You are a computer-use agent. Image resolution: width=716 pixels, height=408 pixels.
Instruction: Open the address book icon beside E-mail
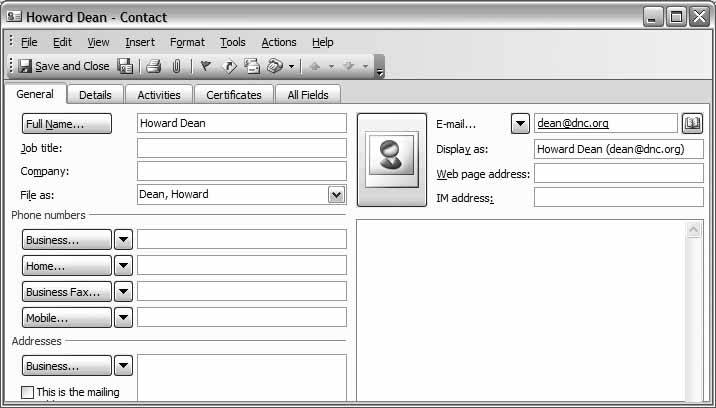[x=692, y=123]
